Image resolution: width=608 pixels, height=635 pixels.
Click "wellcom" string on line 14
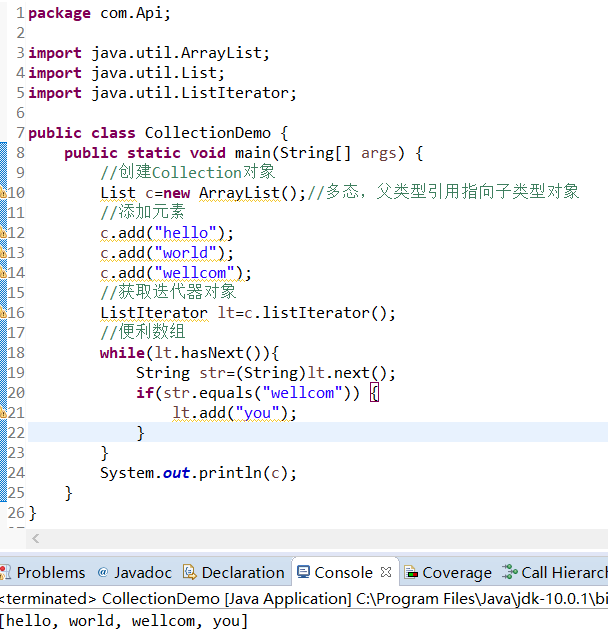point(195,273)
